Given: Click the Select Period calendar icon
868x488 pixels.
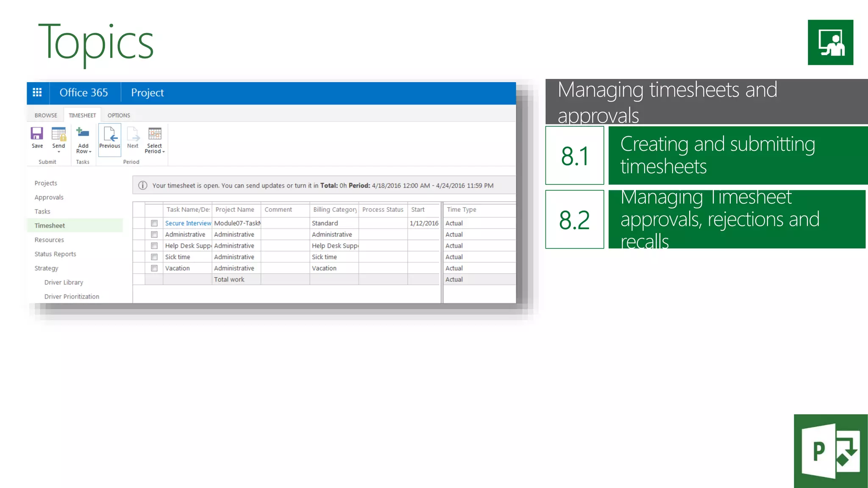Looking at the screenshot, I should (155, 133).
